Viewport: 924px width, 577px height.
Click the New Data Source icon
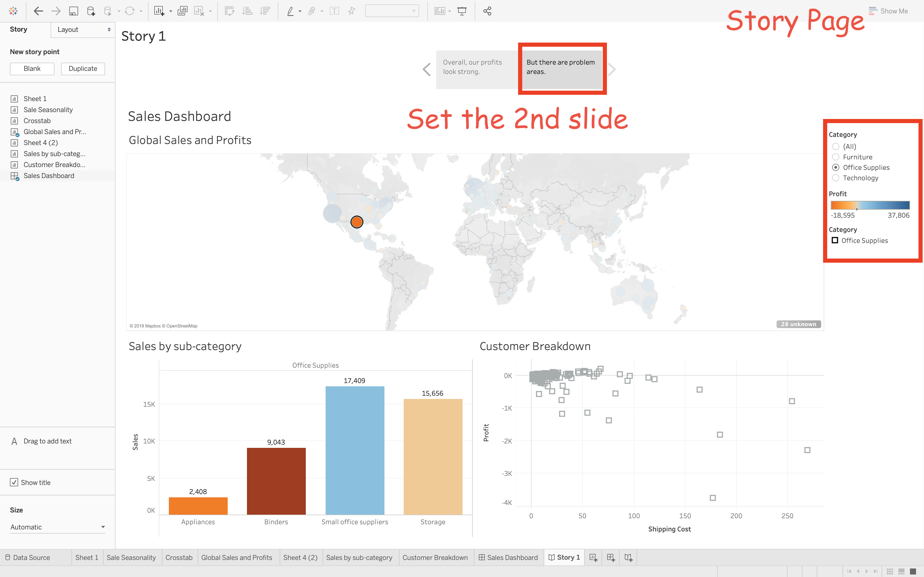91,11
